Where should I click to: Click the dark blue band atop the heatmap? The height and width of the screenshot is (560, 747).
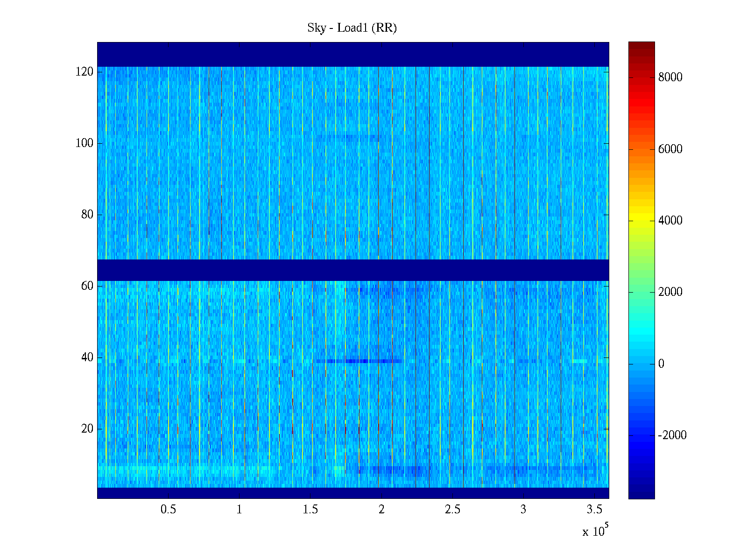point(353,54)
